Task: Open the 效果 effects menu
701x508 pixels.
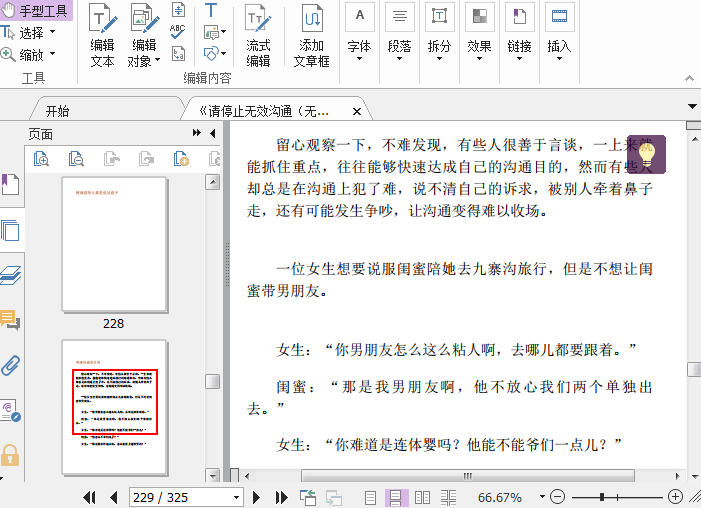Action: click(x=479, y=33)
